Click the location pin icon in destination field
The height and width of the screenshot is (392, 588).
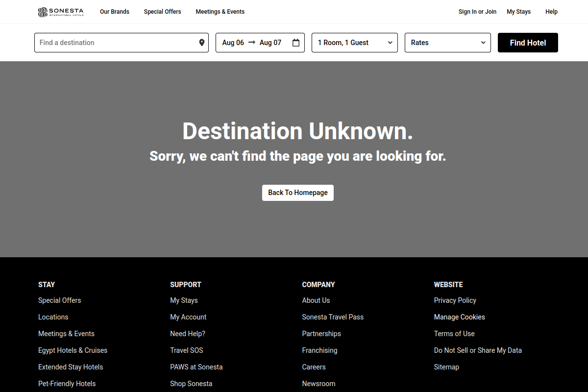point(202,43)
